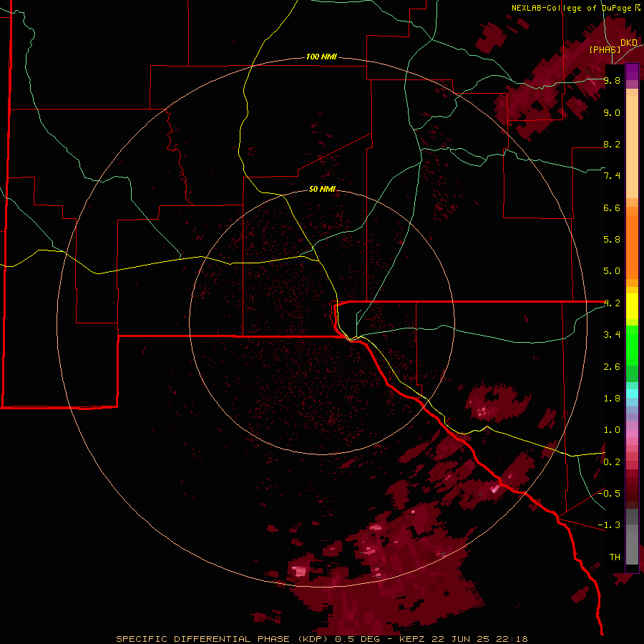Click the -0.5 value on the color scale
644x644 pixels.
[x=609, y=494]
